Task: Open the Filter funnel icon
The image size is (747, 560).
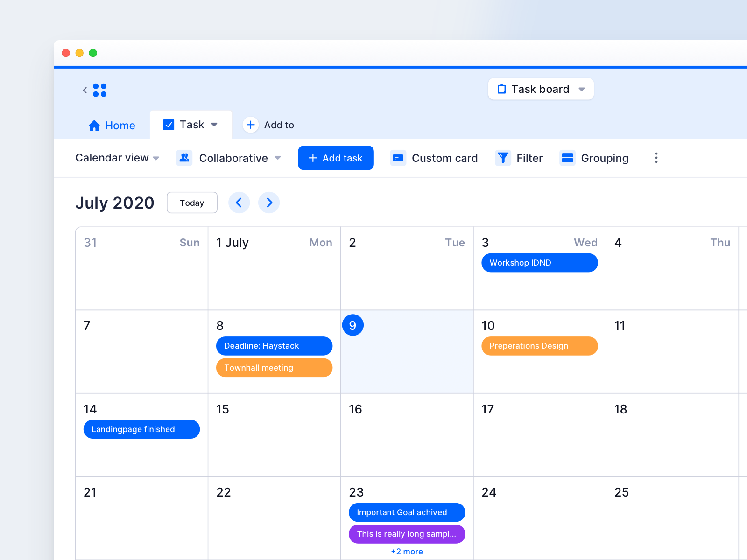Action: (503, 158)
